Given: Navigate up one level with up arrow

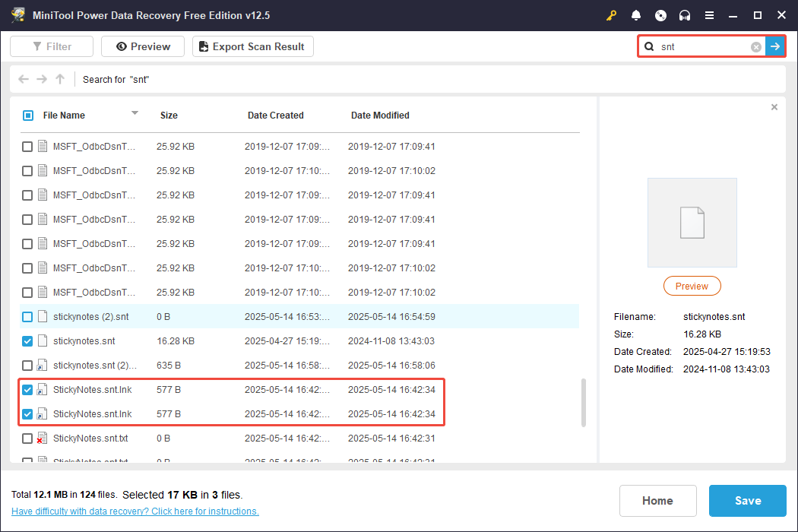Looking at the screenshot, I should (x=60, y=79).
